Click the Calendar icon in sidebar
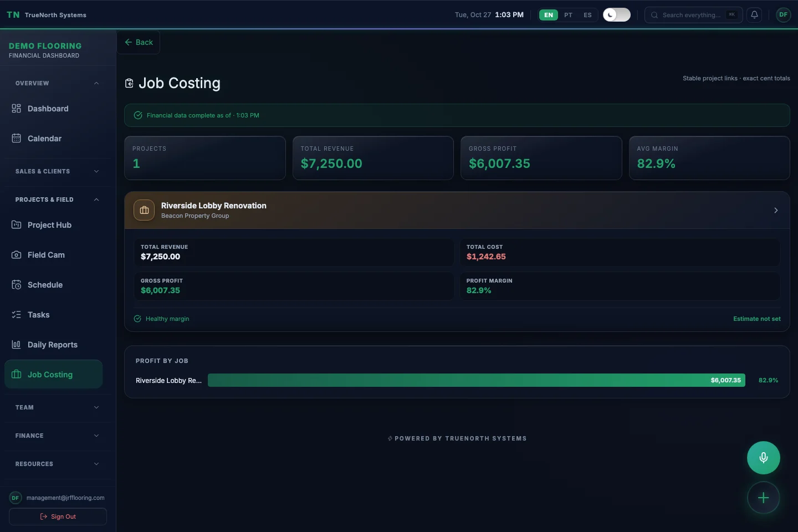Screen dimensions: 798x532 click(16, 139)
